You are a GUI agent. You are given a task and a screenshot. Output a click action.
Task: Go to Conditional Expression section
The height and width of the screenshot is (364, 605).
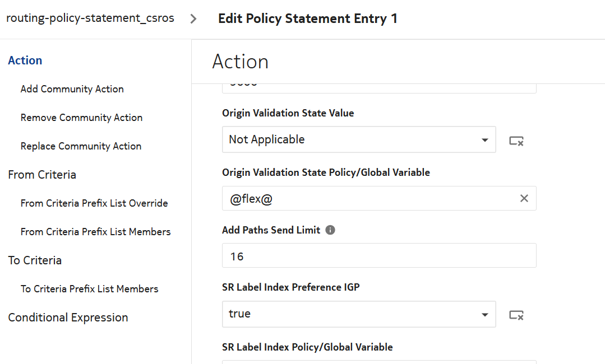[x=68, y=318]
